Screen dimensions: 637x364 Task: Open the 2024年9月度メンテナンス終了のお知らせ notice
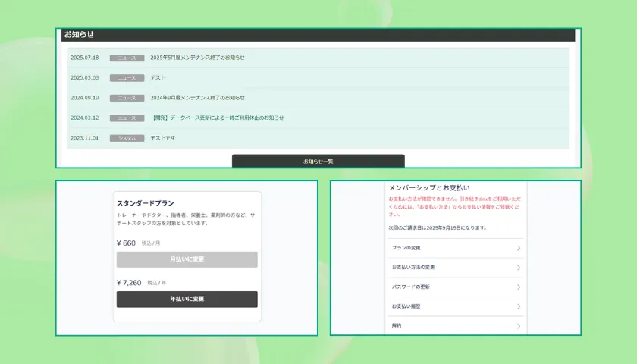(197, 98)
